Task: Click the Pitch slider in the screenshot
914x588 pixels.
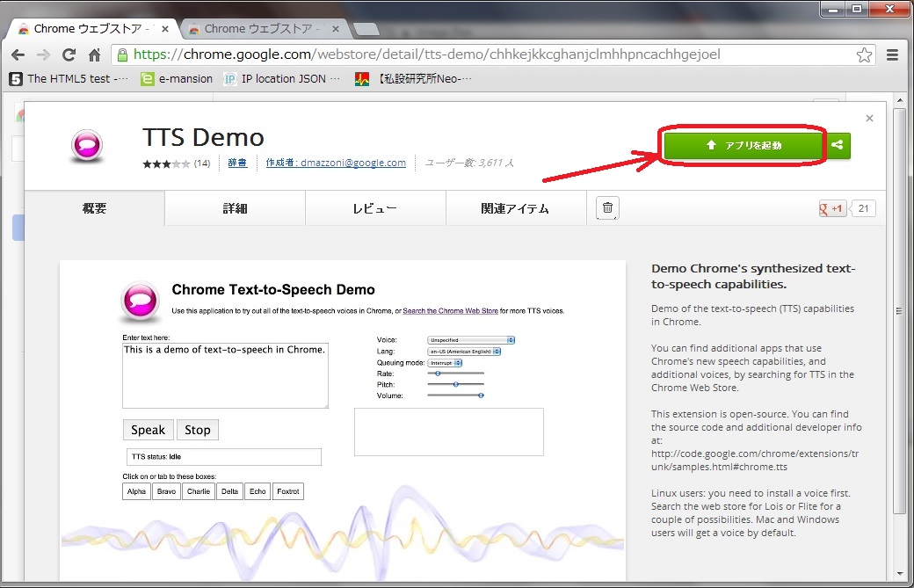Action: [x=456, y=385]
